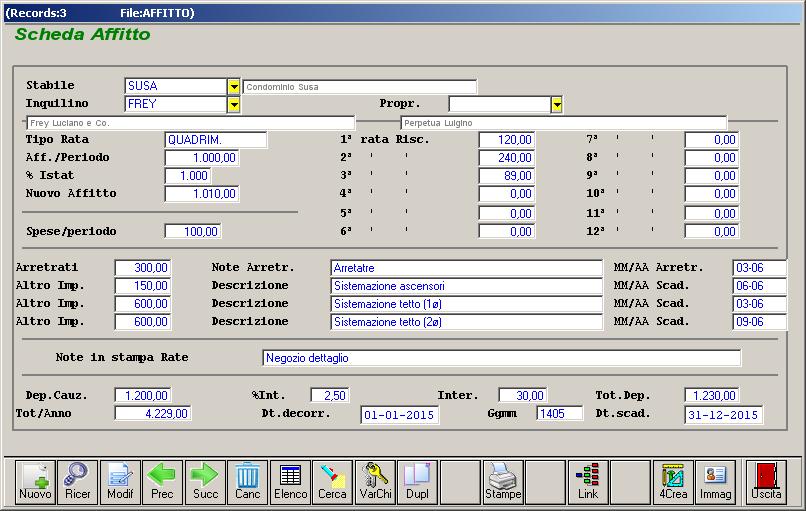Click Dep.Cauz. field 1.200,00
This screenshot has width=806, height=511.
pos(143,396)
